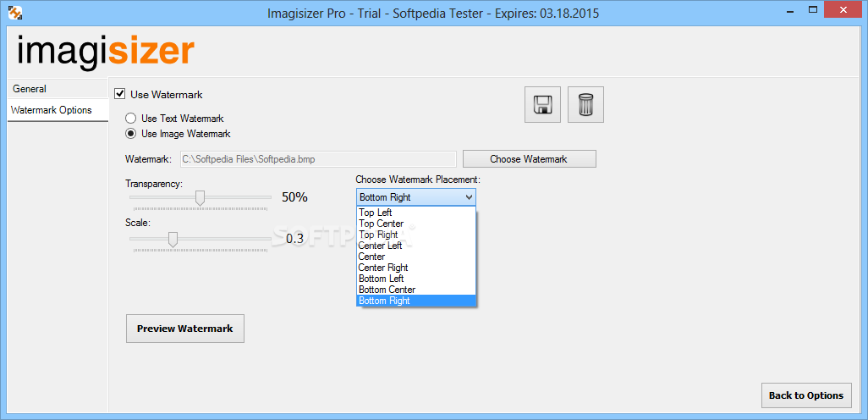868x420 pixels.
Task: Choose Bottom Left placement option
Action: [x=416, y=278]
